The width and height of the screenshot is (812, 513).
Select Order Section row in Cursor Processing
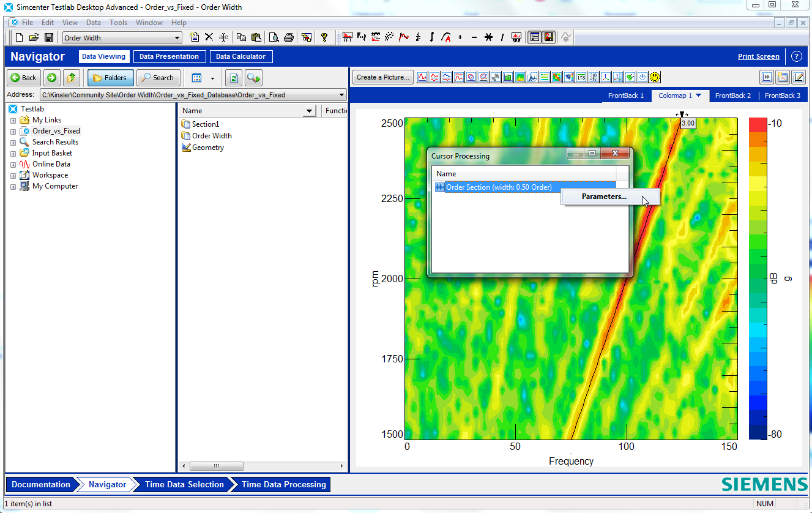click(x=525, y=187)
